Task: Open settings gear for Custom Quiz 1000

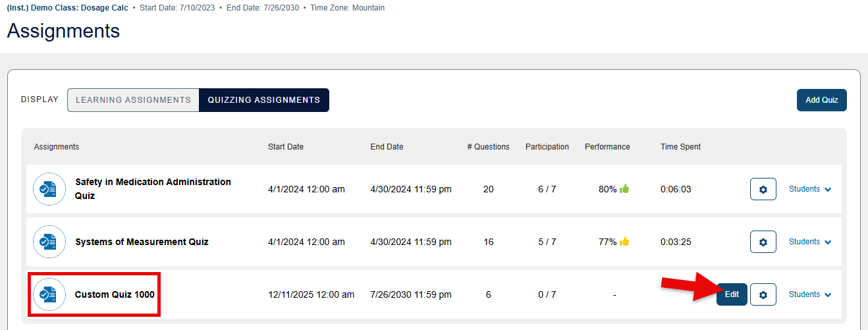Action: (x=763, y=294)
